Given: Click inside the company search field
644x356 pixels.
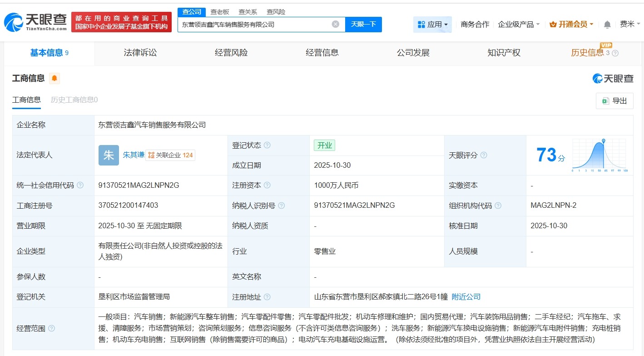Looking at the screenshot, I should pos(254,24).
